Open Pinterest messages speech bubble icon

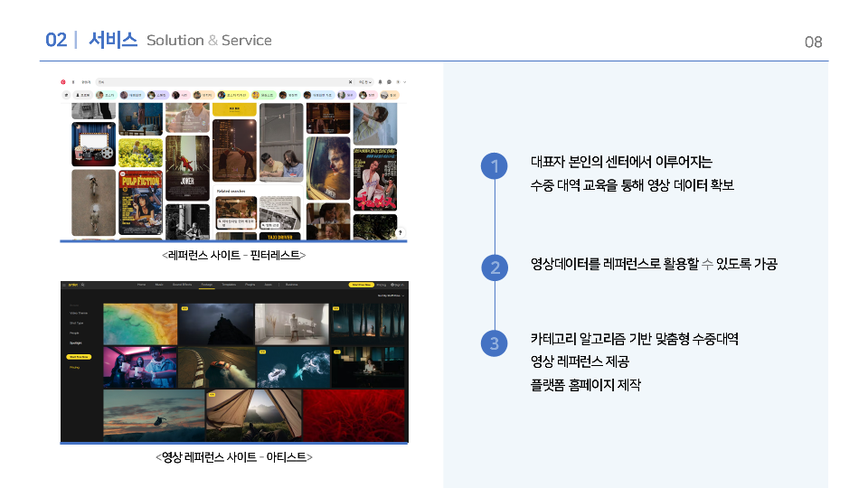[x=389, y=82]
